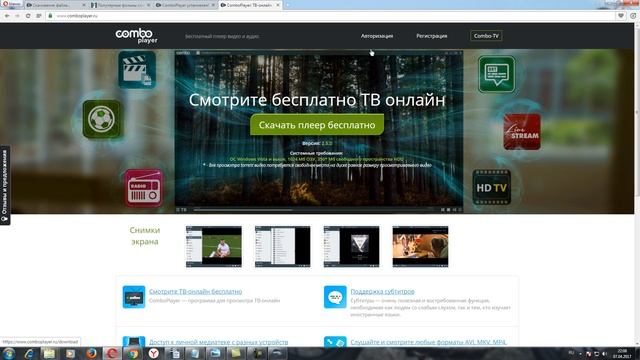Open Firefox from the taskbar
Viewport: 640px width, 360px height.
[x=91, y=353]
